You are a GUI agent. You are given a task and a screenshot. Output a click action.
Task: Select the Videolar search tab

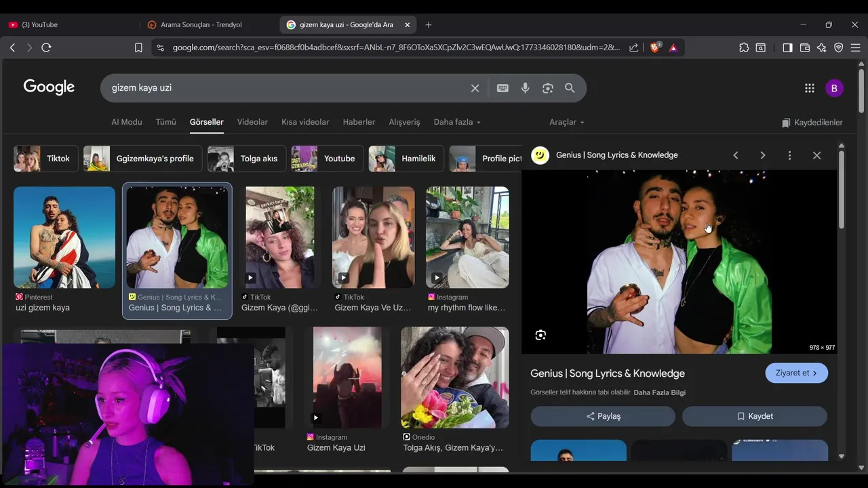coord(252,122)
